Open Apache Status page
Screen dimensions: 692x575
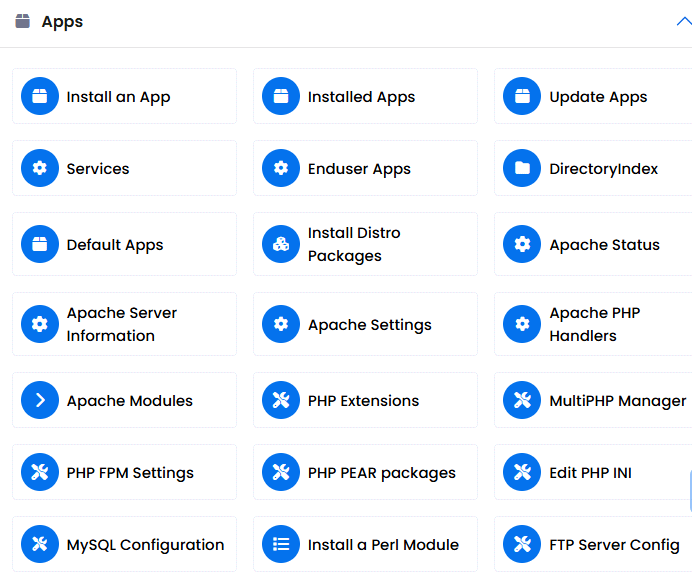click(605, 244)
